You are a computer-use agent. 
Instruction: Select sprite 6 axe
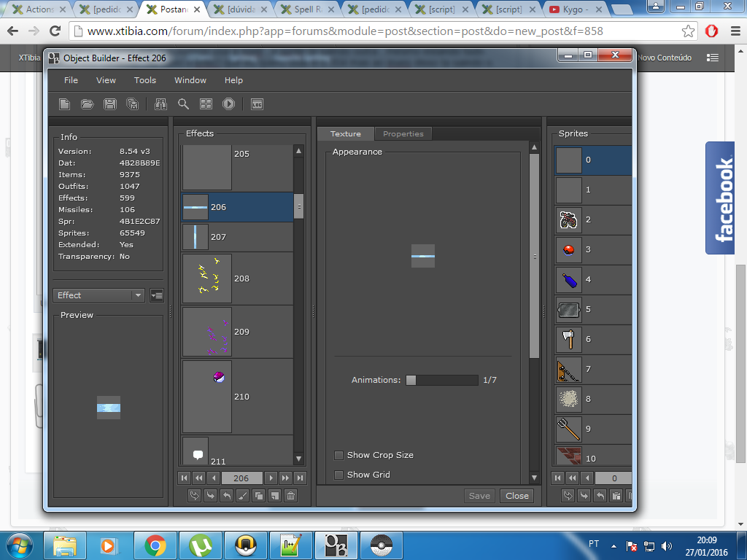click(x=593, y=339)
